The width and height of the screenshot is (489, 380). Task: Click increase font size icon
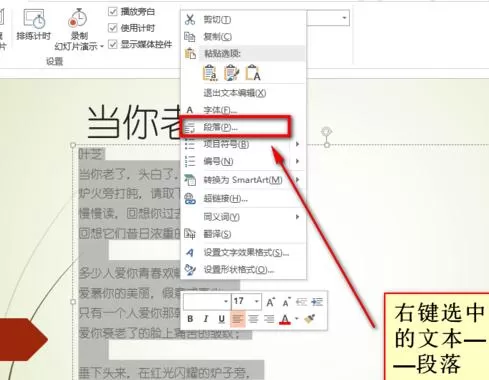pos(270,302)
